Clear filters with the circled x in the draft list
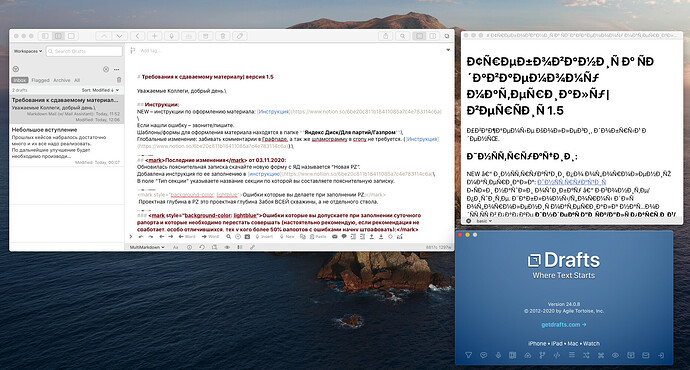The height and width of the screenshot is (370, 690). pyautogui.click(x=106, y=70)
